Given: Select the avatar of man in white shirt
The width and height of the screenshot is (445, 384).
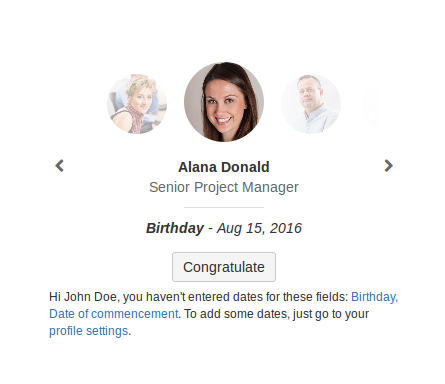Looking at the screenshot, I should point(311,104).
